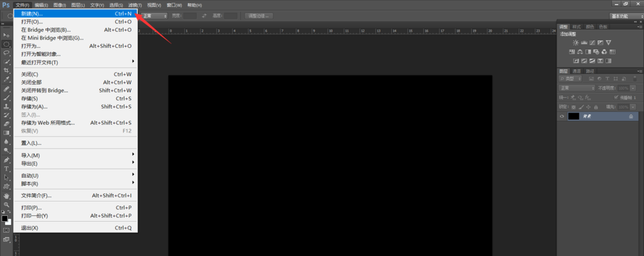
Task: Open the 不透明度 opacity dropdown arrow
Action: pos(633,88)
